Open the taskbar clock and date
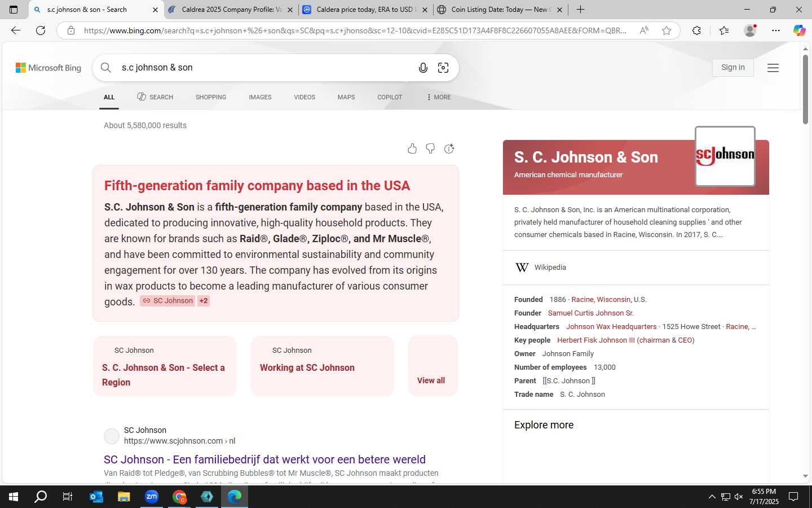The width and height of the screenshot is (812, 508). click(764, 497)
